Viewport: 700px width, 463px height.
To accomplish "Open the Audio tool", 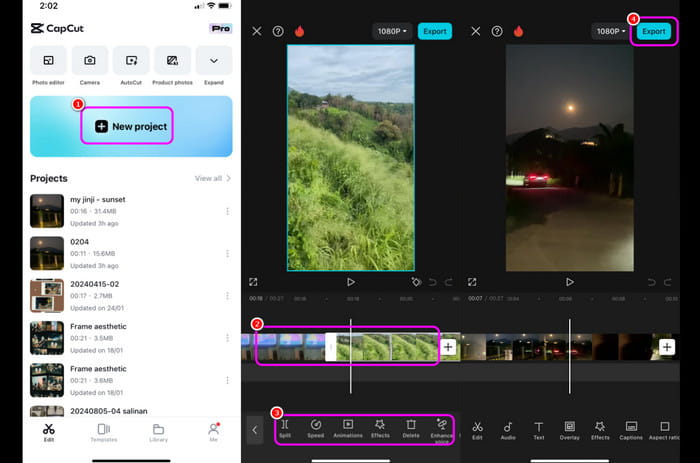I will pyautogui.click(x=508, y=430).
